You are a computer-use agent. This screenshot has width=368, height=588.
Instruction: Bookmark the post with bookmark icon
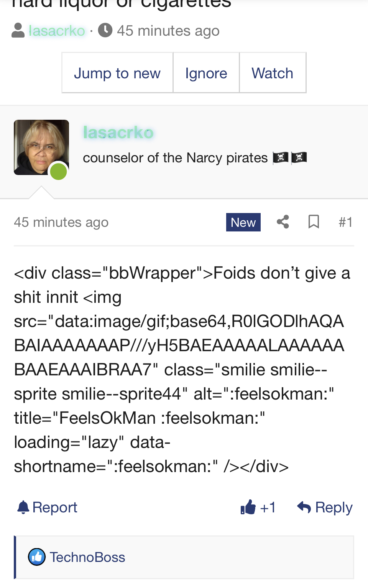[314, 222]
